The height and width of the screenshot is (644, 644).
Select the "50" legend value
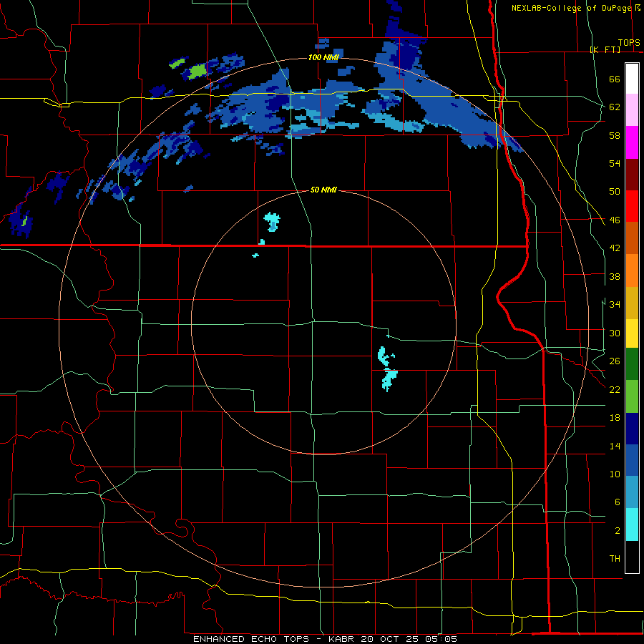pos(615,192)
